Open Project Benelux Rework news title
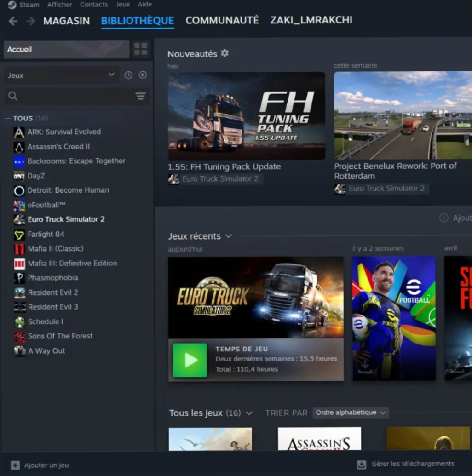Screen dimensions: 472x476 point(395,171)
